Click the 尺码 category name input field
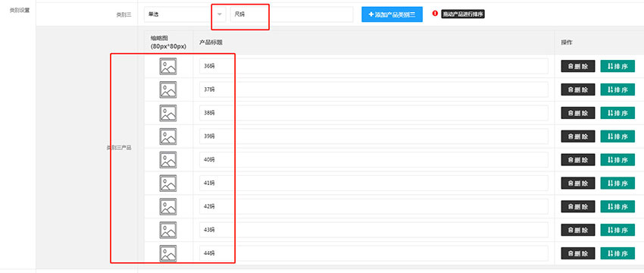 (292, 14)
